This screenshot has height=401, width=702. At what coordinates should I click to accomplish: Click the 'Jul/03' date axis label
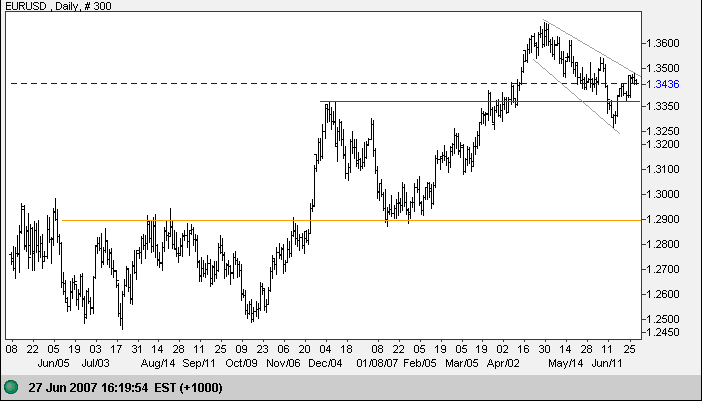(x=95, y=363)
